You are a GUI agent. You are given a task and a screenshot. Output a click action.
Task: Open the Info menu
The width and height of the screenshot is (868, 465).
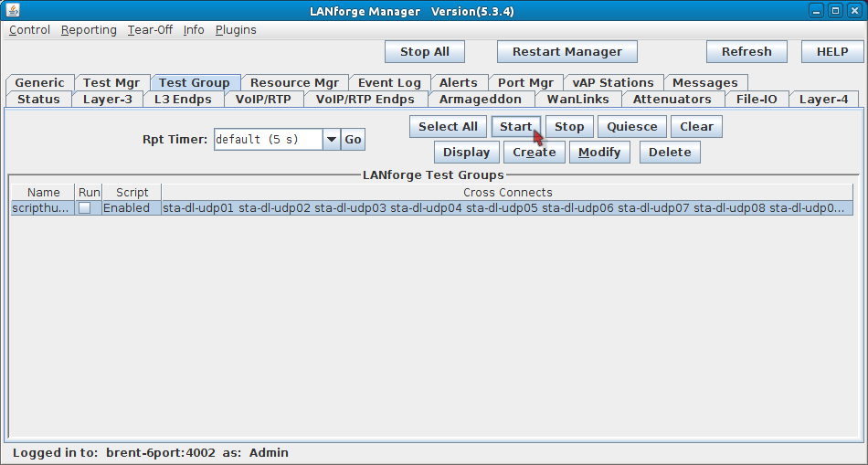[x=194, y=30]
